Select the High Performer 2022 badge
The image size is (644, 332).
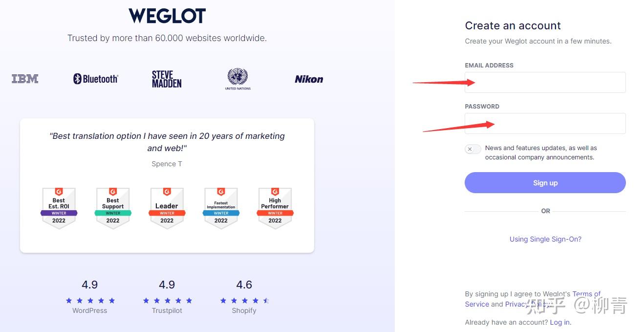[275, 208]
